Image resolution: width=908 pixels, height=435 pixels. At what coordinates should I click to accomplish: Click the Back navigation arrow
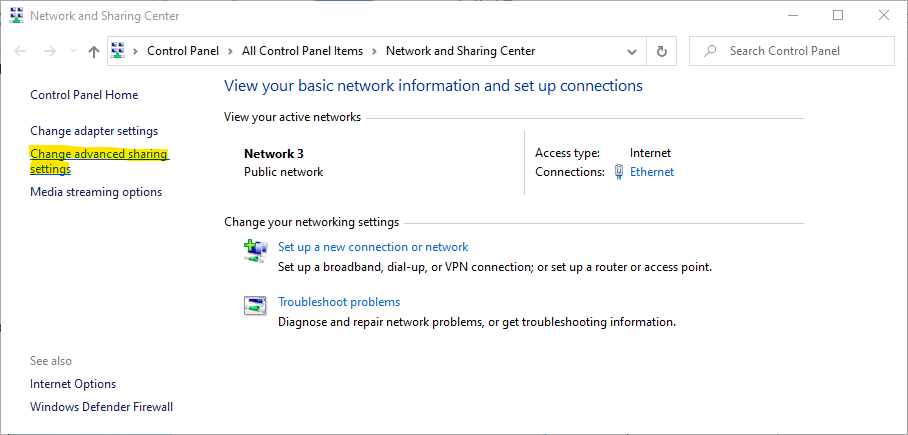(20, 51)
